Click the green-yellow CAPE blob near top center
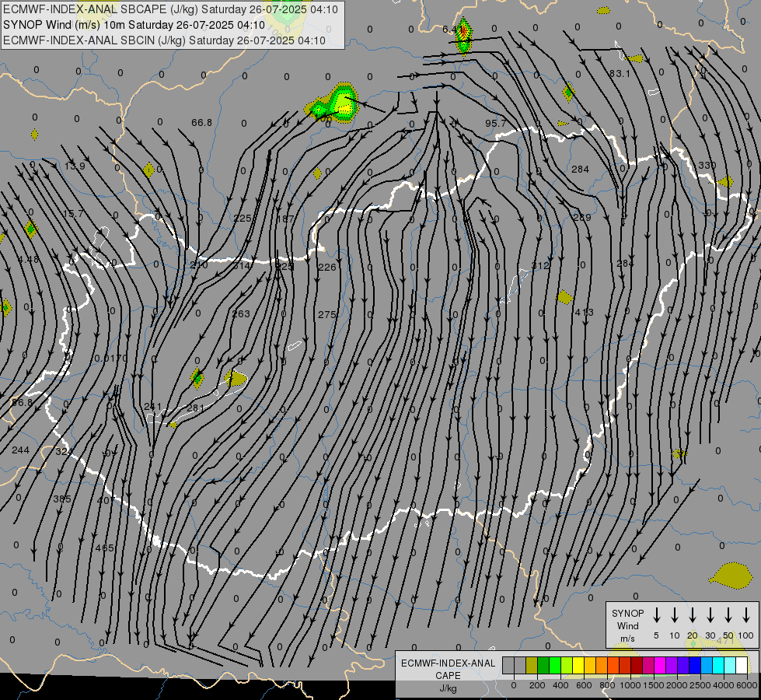761x700 pixels. pyautogui.click(x=333, y=103)
